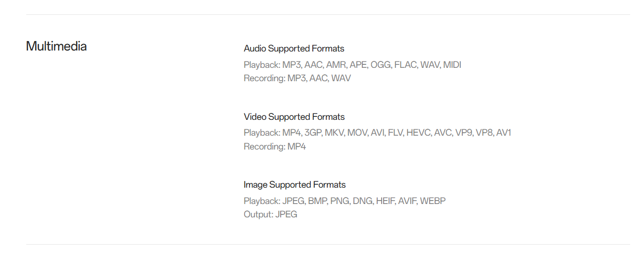
Task: Click the Image Supported Formats title
Action: coord(295,185)
